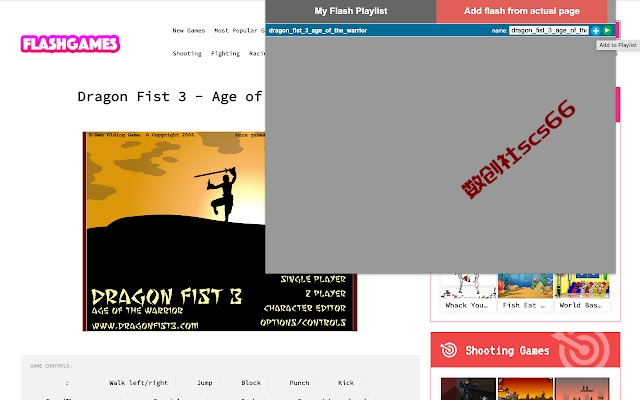Screen dimensions: 640x400
Task: Open OPTIONS/CONTROLS in game menu
Action: pyautogui.click(x=303, y=322)
